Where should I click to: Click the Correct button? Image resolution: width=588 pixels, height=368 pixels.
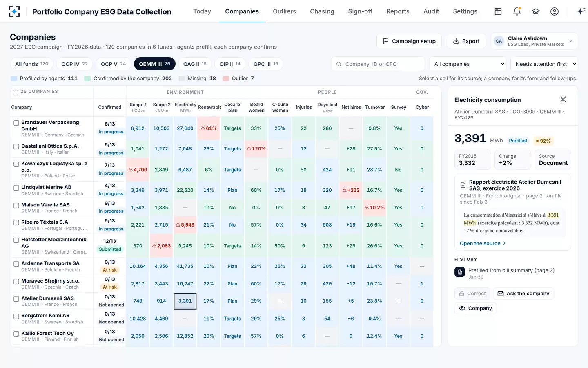(x=472, y=294)
